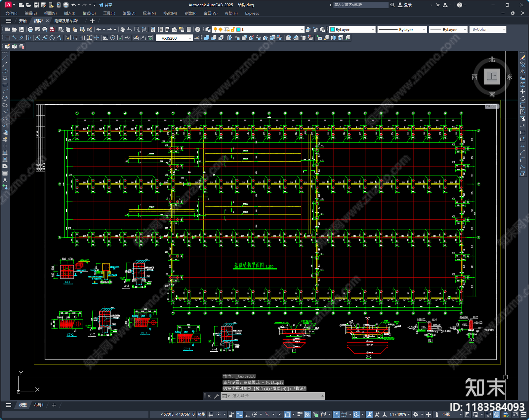This screenshot has height=420, width=529.
Task: Switch to the 开始 start tab
Action: [x=23, y=21]
